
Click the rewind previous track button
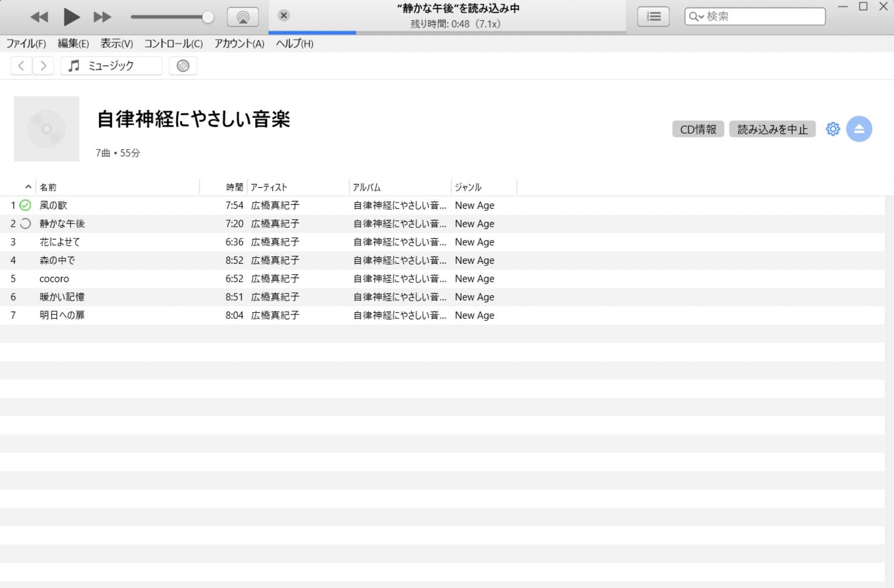[39, 17]
